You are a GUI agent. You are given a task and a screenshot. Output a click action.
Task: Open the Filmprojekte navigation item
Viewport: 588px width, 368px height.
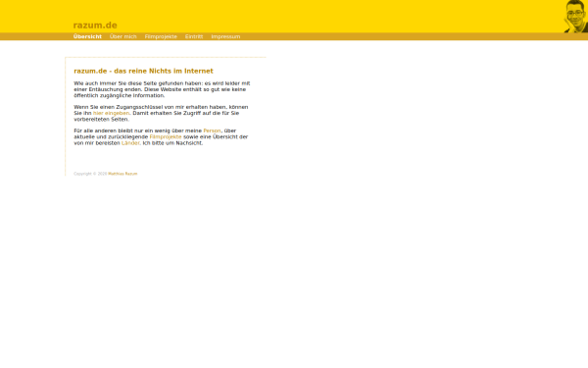tap(161, 36)
